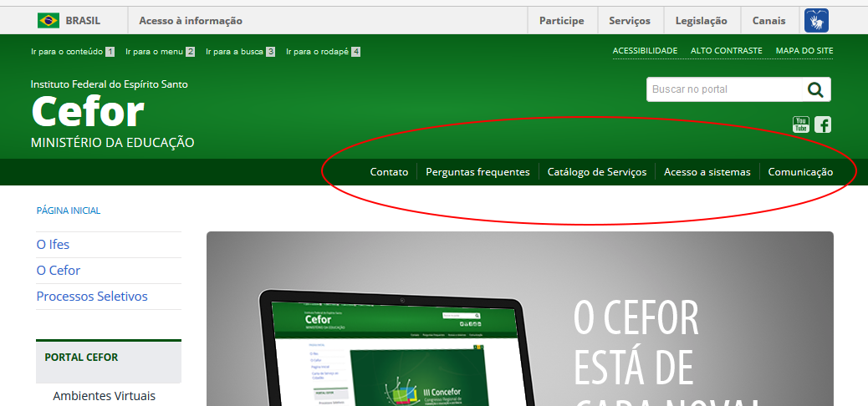
Task: Open Catálogo de Serviços page
Action: pos(597,171)
